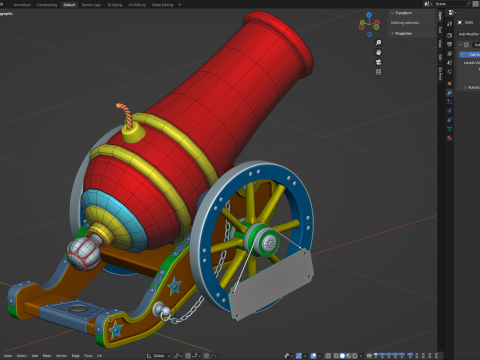
Task: Select wireframe viewport shading mode
Action: click(336, 356)
